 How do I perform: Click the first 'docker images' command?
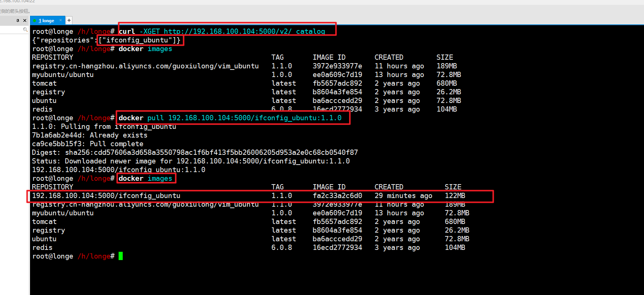tap(145, 49)
